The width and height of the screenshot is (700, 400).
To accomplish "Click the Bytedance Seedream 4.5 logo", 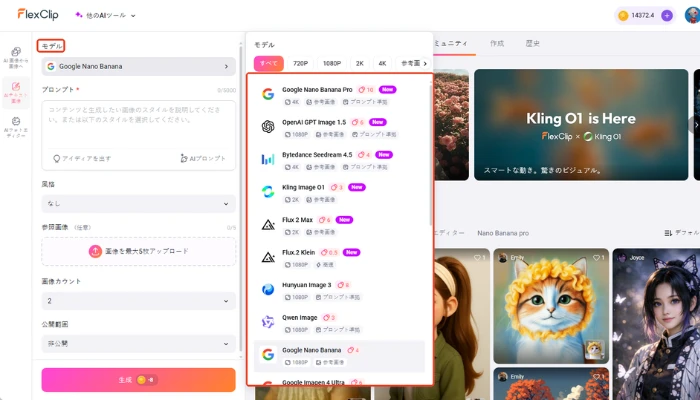I will pyautogui.click(x=268, y=159).
